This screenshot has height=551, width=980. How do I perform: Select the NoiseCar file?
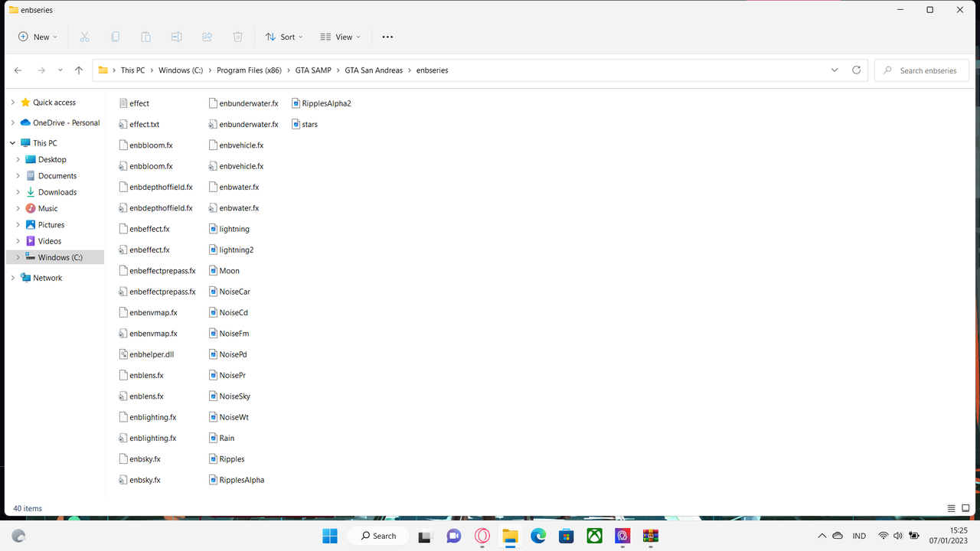point(229,292)
